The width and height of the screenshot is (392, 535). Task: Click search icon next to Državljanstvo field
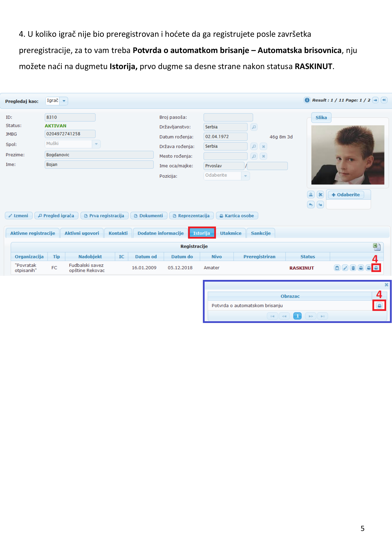coord(254,127)
